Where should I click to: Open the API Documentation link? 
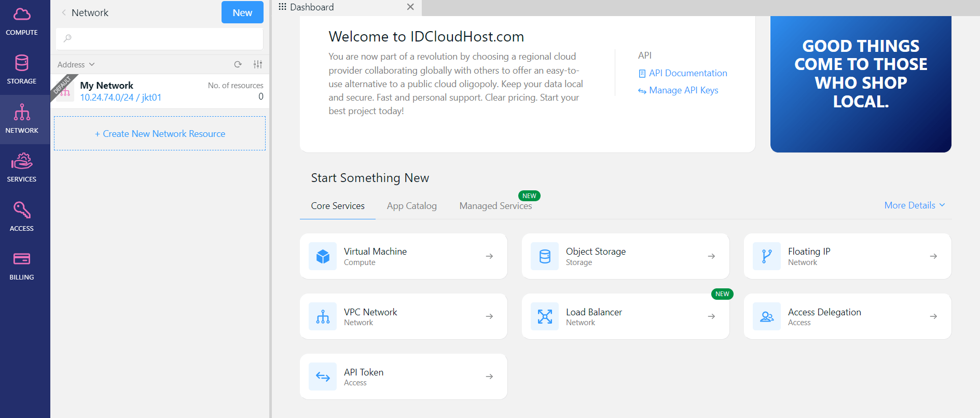pyautogui.click(x=687, y=73)
